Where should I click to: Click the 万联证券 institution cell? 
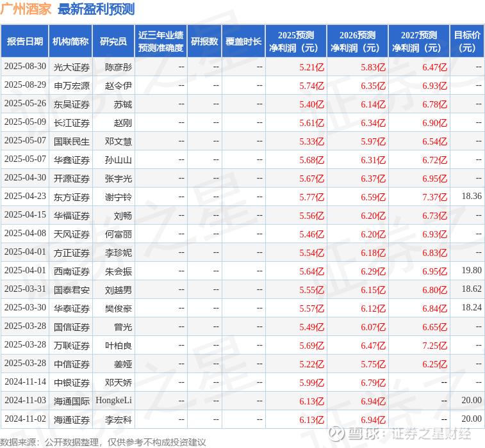pyautogui.click(x=72, y=346)
